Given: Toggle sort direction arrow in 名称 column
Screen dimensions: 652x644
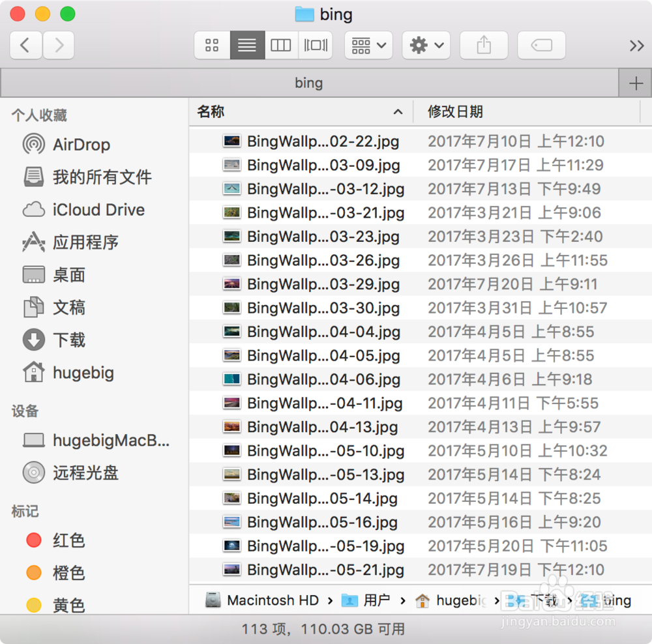Looking at the screenshot, I should pos(398,111).
